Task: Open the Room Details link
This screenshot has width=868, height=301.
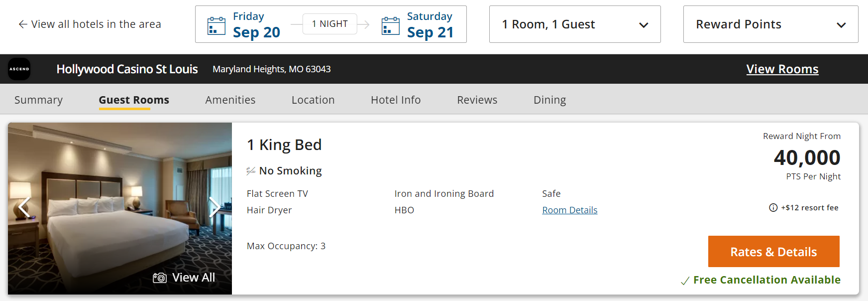Action: click(x=569, y=210)
